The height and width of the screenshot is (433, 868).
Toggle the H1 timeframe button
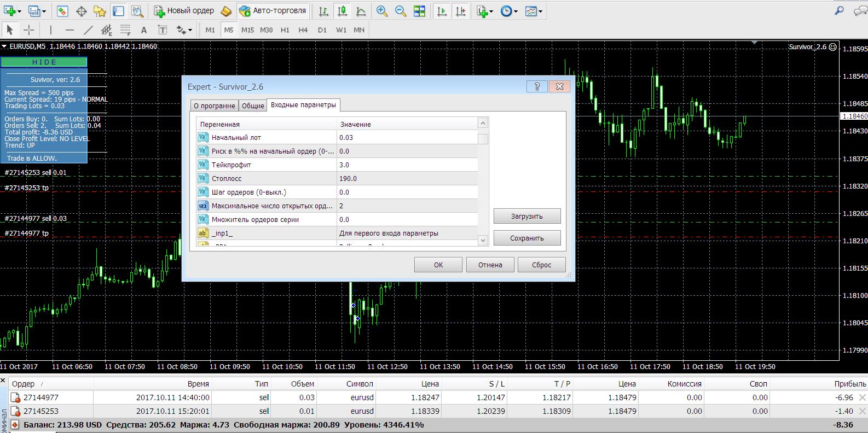point(285,30)
